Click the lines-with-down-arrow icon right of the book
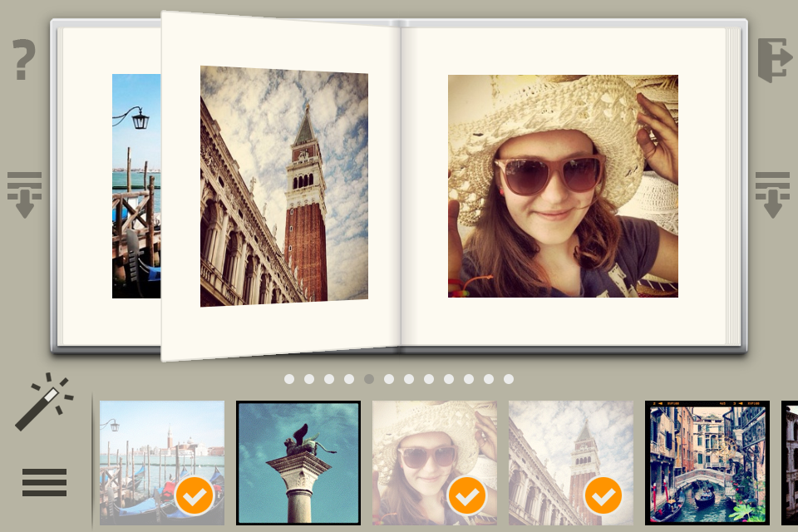This screenshot has height=532, width=798. coord(772,195)
